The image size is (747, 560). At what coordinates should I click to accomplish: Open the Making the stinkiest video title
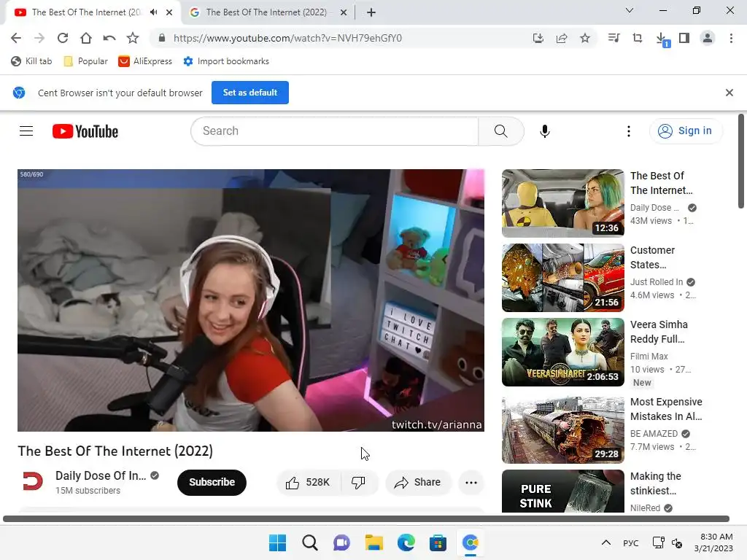tap(656, 483)
